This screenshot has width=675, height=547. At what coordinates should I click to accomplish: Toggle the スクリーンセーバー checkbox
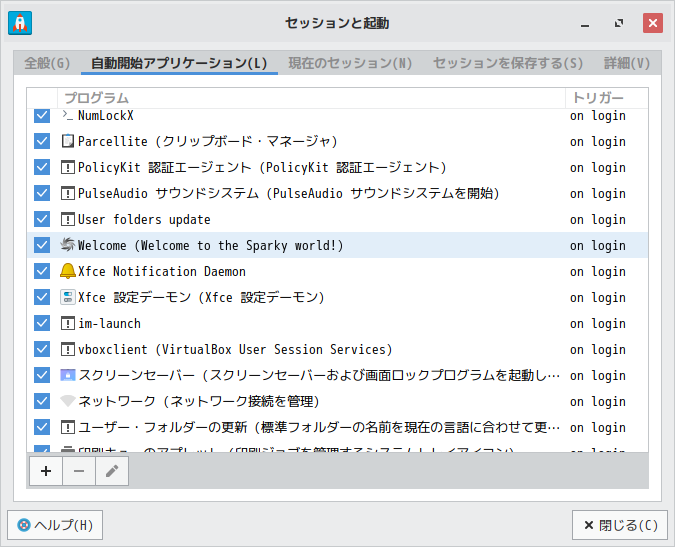(x=42, y=375)
